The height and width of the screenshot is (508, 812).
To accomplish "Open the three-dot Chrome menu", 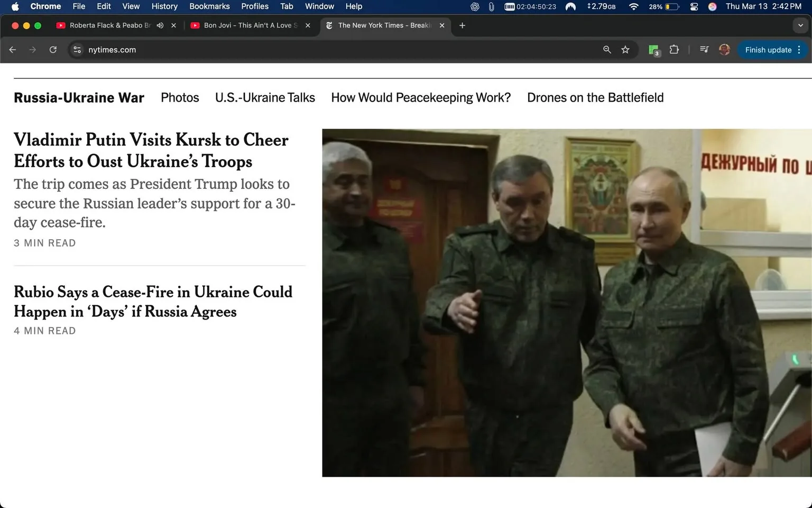I will point(799,49).
